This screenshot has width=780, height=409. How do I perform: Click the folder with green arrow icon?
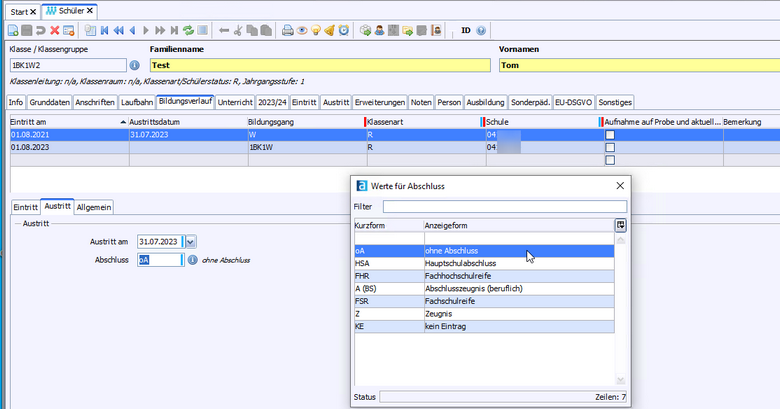[x=407, y=30]
